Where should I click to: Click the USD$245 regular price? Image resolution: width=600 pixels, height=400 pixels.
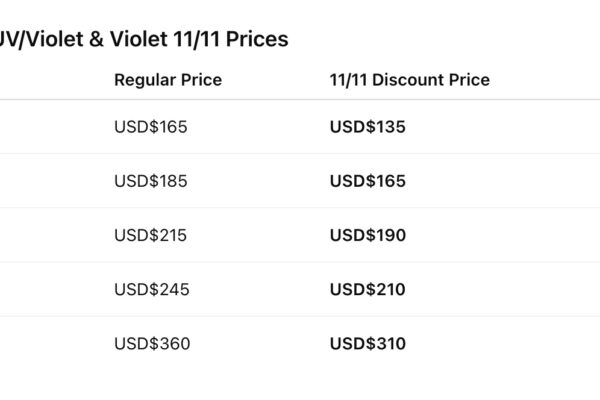pos(151,289)
